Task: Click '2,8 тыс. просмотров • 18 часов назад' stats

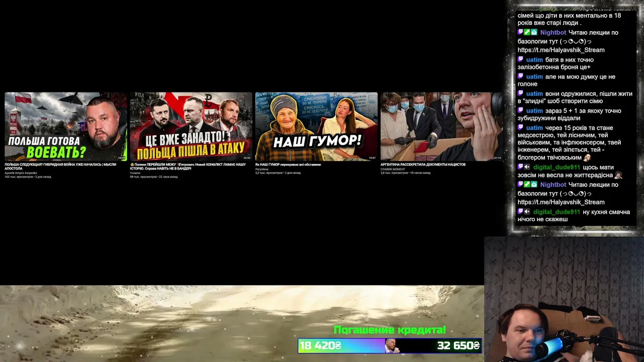Action: [x=405, y=172]
